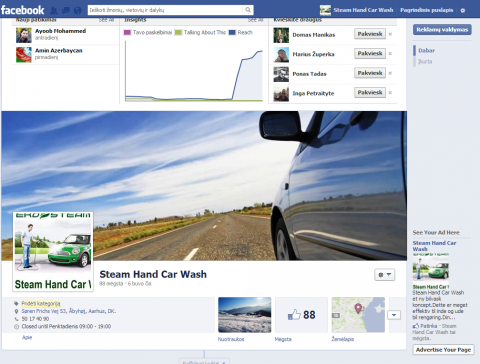Click the Advertise Your Page button
480x364 pixels.
coord(443,350)
